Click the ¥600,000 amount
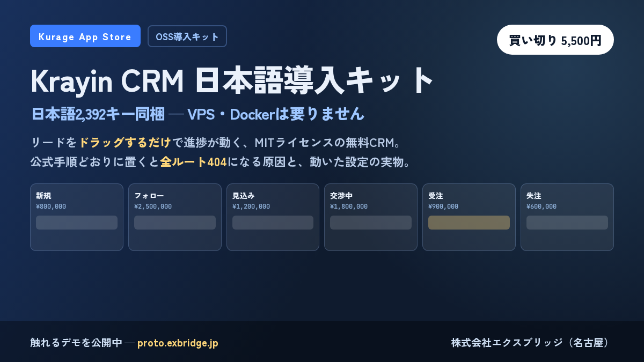644x362 pixels. pyautogui.click(x=541, y=206)
